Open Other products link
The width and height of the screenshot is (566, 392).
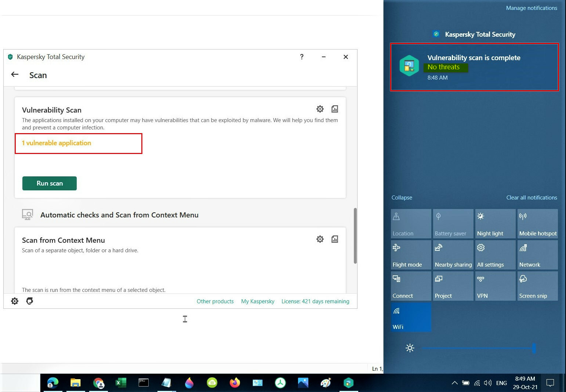coord(215,301)
